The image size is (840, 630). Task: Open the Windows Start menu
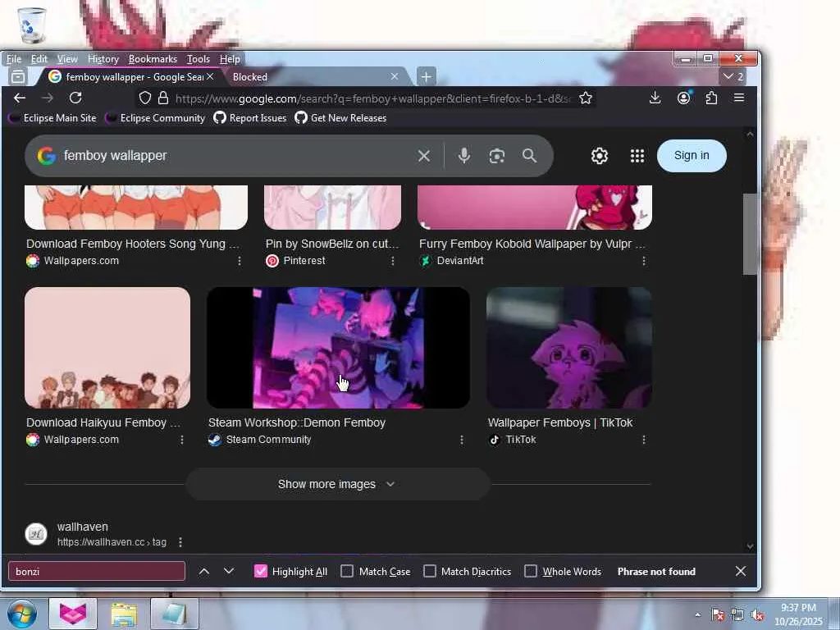point(22,614)
